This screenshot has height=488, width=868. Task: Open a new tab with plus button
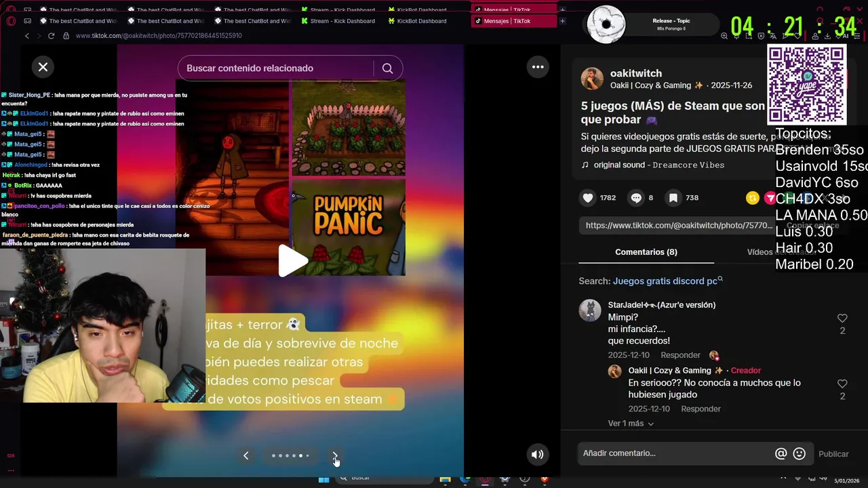pos(562,21)
